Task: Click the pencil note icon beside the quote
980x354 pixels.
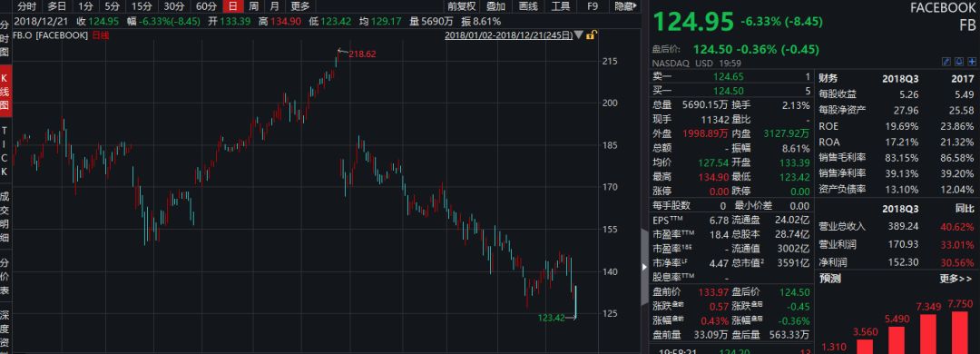Action: click(946, 62)
